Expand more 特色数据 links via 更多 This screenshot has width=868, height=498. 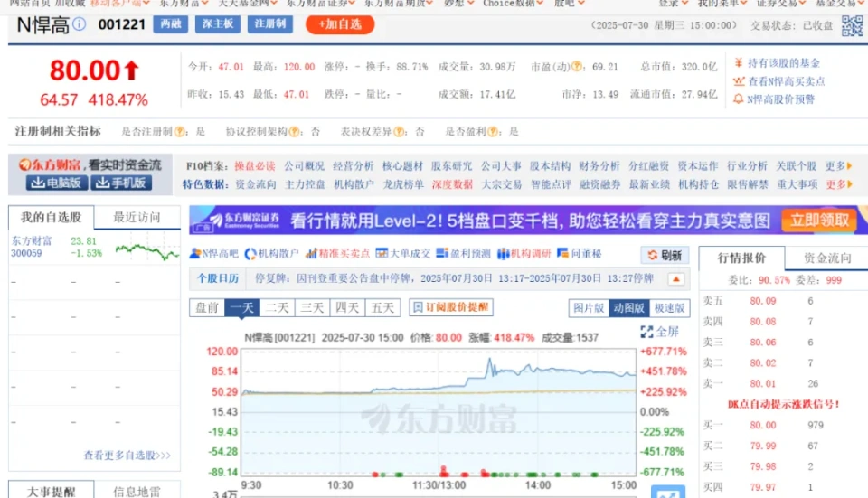[x=839, y=184]
